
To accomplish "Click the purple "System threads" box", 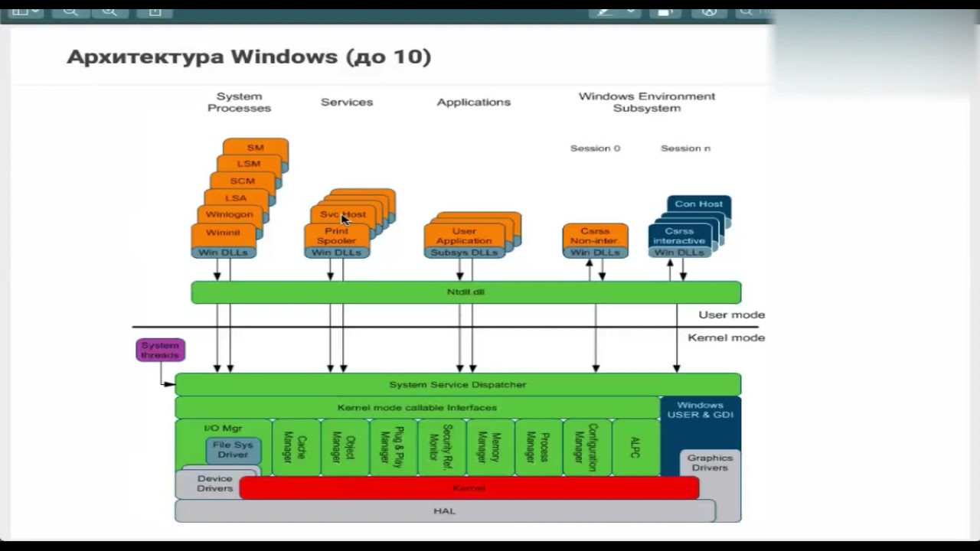I will pos(160,350).
